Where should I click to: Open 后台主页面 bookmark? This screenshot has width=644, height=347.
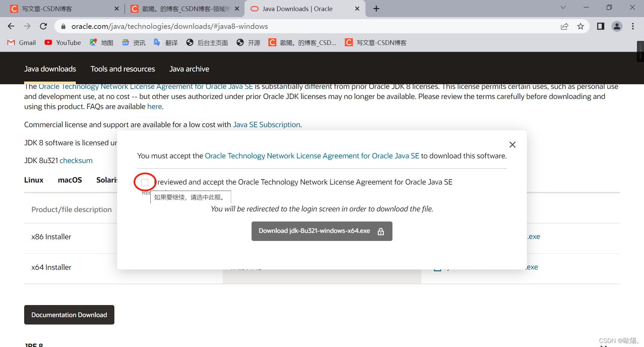pos(207,43)
